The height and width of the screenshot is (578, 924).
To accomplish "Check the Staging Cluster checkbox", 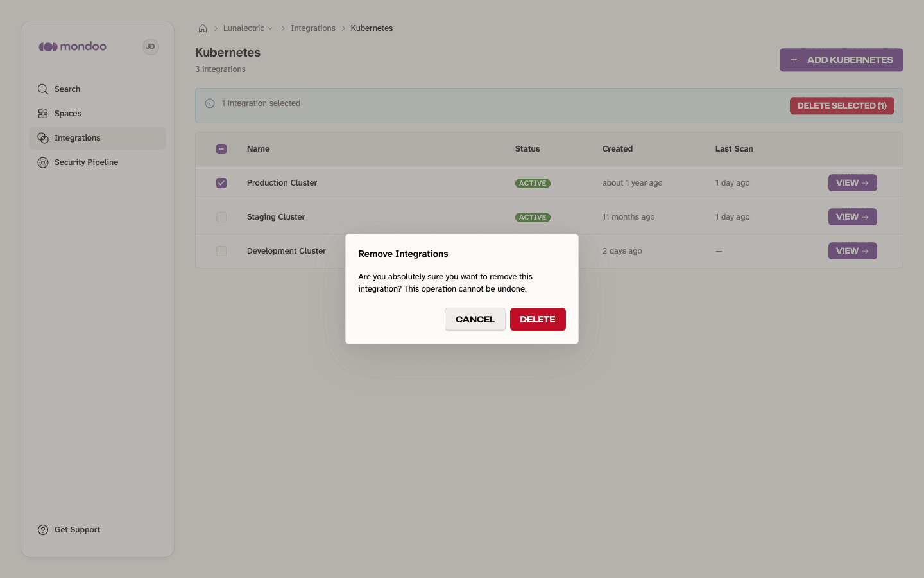I will (x=221, y=217).
